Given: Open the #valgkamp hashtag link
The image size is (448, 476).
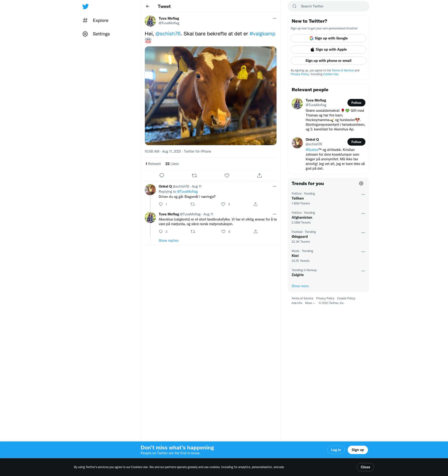Looking at the screenshot, I should [x=262, y=34].
